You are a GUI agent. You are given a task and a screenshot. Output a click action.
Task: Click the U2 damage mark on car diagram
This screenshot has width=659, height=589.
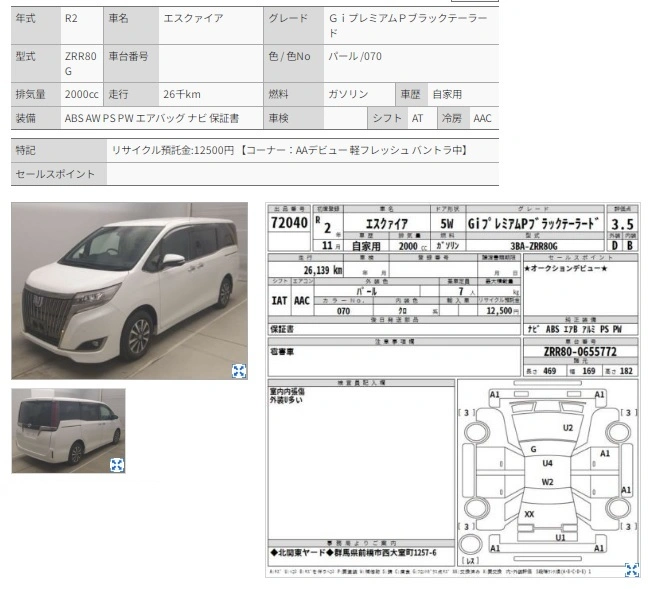click(x=568, y=428)
